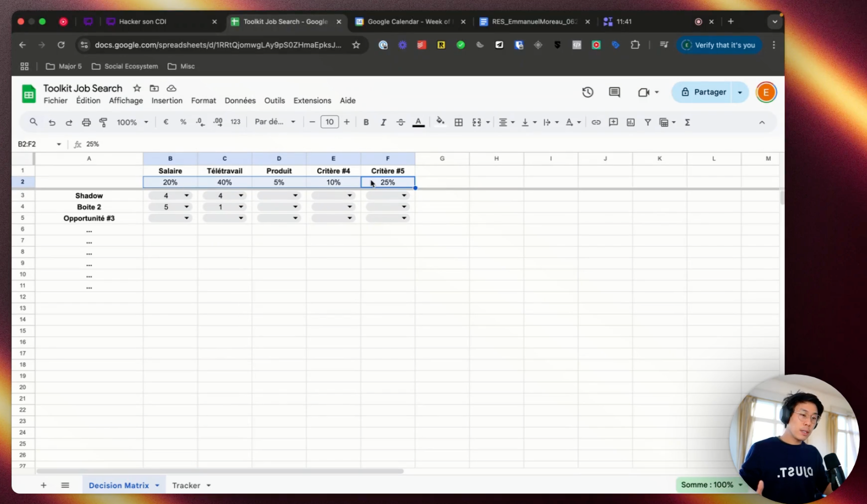This screenshot has width=867, height=504.
Task: Click the font size input field
Action: coord(330,122)
